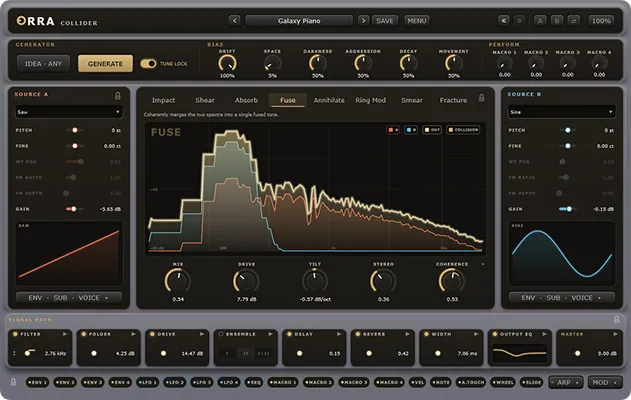This screenshot has width=631, height=400.
Task: Disable the Folder module power LED
Action: pyautogui.click(x=84, y=334)
